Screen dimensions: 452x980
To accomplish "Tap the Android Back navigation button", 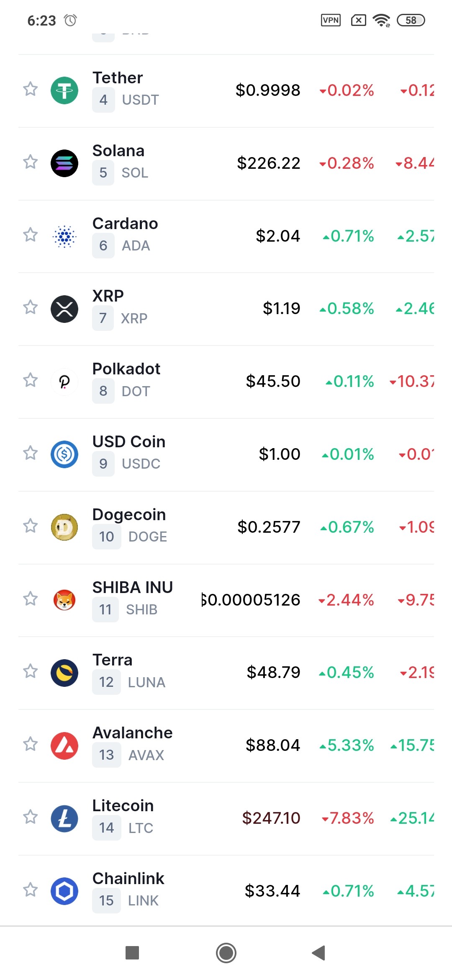I will pos(319,953).
